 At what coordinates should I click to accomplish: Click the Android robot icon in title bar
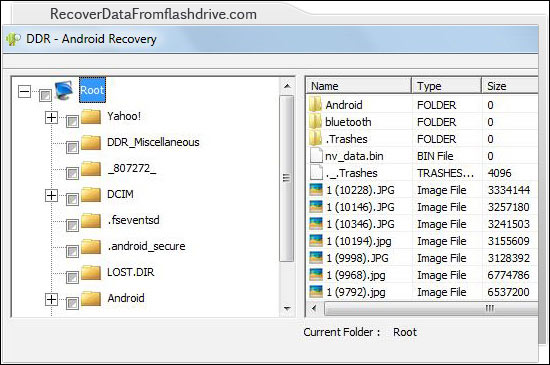pyautogui.click(x=13, y=39)
